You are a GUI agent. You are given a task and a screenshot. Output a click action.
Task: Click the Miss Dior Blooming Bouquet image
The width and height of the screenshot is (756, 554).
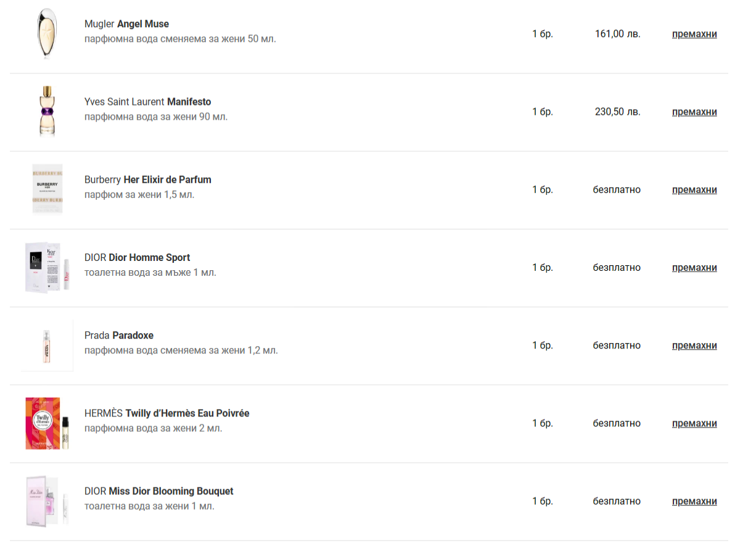coord(47,501)
